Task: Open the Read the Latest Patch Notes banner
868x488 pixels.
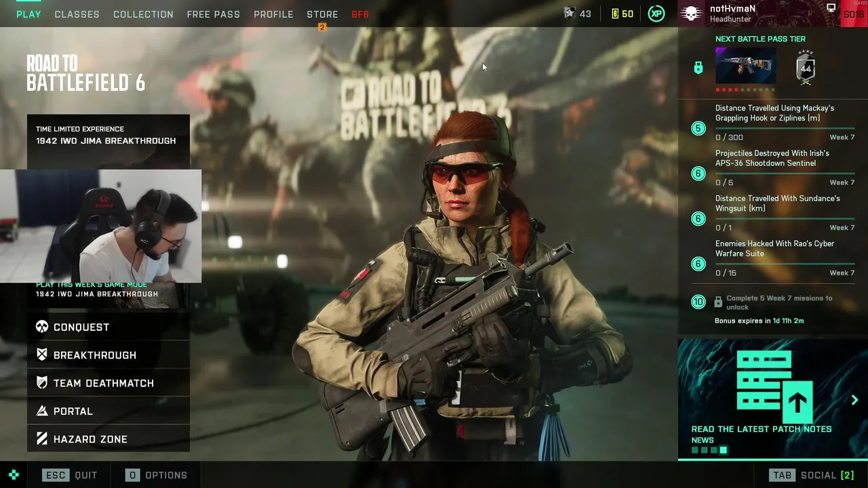Action: click(773, 399)
